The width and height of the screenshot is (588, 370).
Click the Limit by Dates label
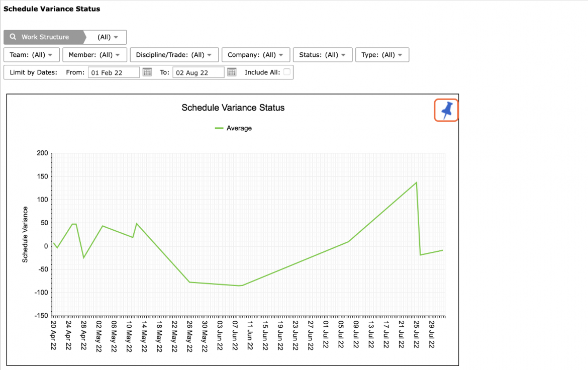33,72
